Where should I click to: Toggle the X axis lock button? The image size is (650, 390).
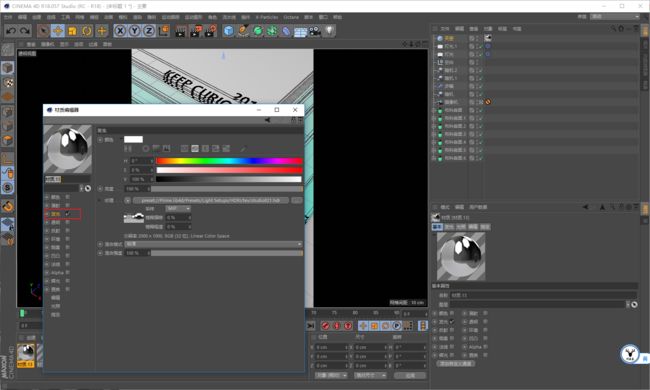120,31
